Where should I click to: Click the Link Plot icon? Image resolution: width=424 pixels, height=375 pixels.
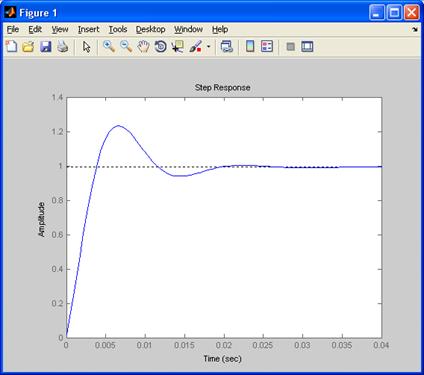(x=227, y=46)
